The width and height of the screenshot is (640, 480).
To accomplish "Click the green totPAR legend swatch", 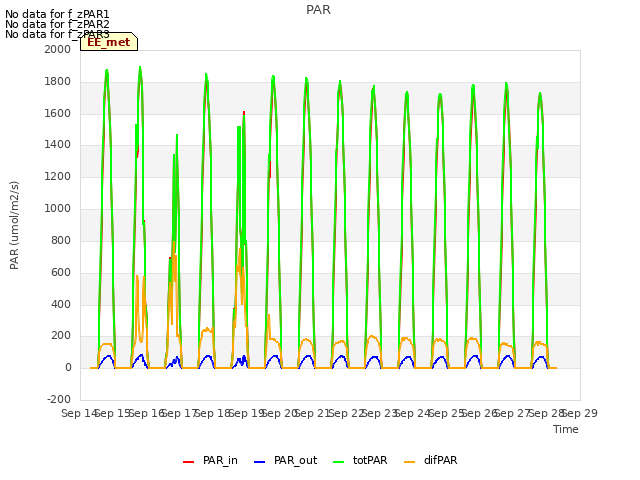I will point(339,462).
